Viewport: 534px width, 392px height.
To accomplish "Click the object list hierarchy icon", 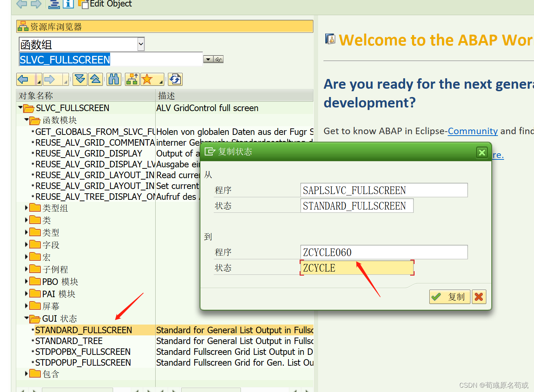I will point(131,79).
